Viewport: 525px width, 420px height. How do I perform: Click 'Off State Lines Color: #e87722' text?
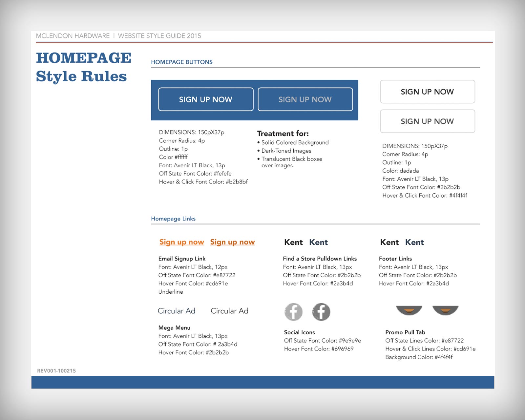pos(425,341)
